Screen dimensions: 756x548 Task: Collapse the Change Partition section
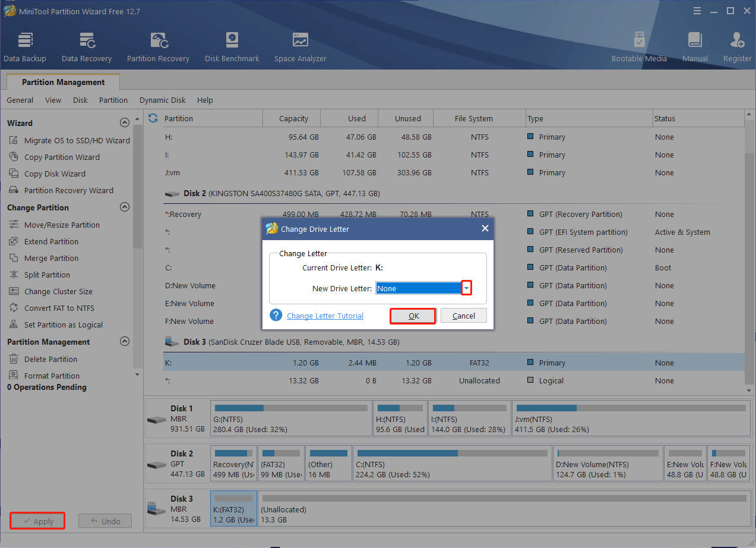(125, 207)
